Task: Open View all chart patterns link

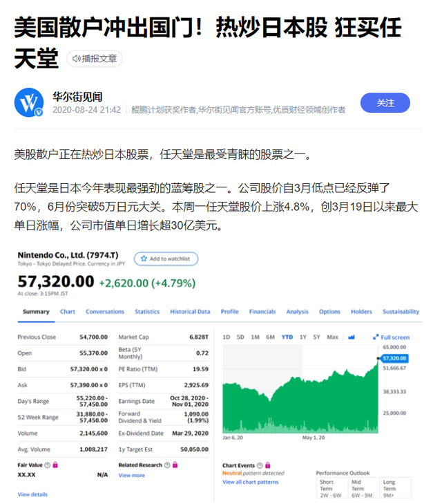Action: tap(251, 482)
